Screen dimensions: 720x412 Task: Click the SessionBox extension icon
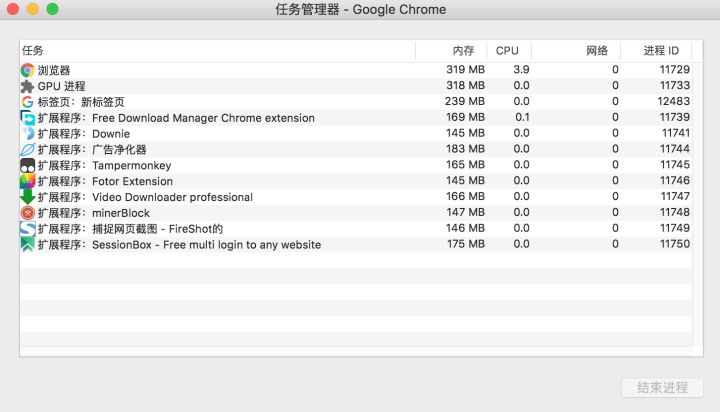28,245
